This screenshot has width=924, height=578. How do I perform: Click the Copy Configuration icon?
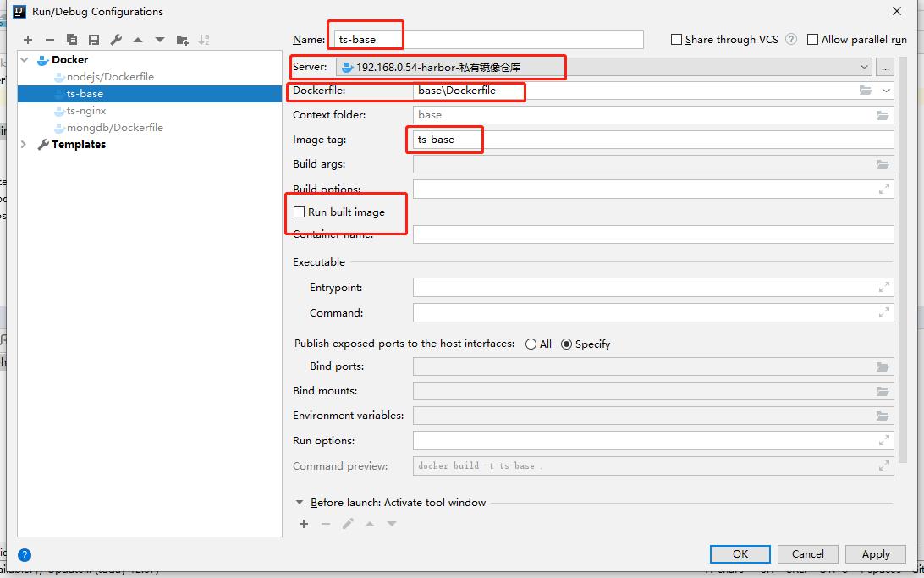72,40
